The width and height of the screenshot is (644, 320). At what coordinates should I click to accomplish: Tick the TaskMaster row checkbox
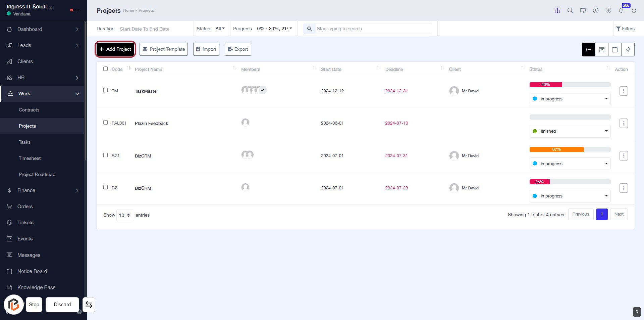click(x=106, y=90)
